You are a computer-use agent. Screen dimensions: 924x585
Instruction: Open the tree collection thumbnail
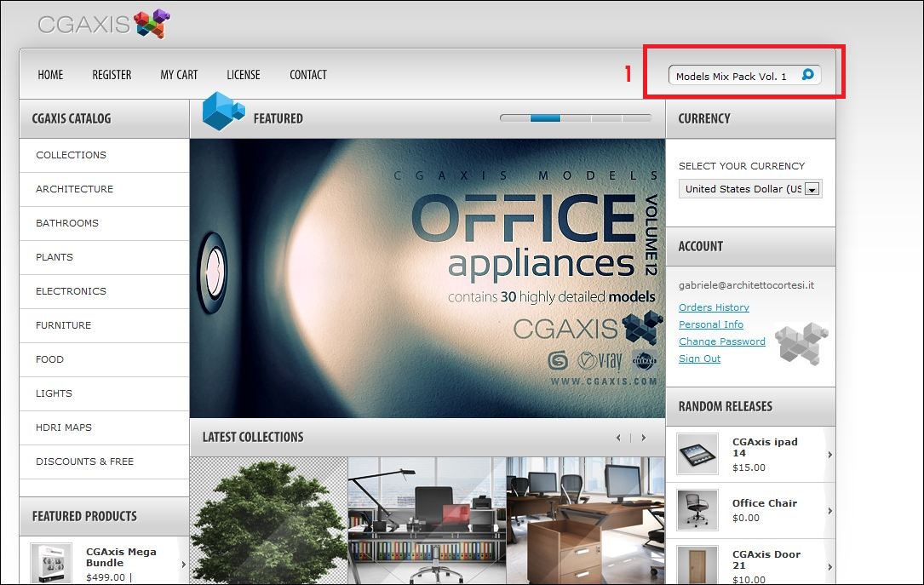[x=269, y=521]
